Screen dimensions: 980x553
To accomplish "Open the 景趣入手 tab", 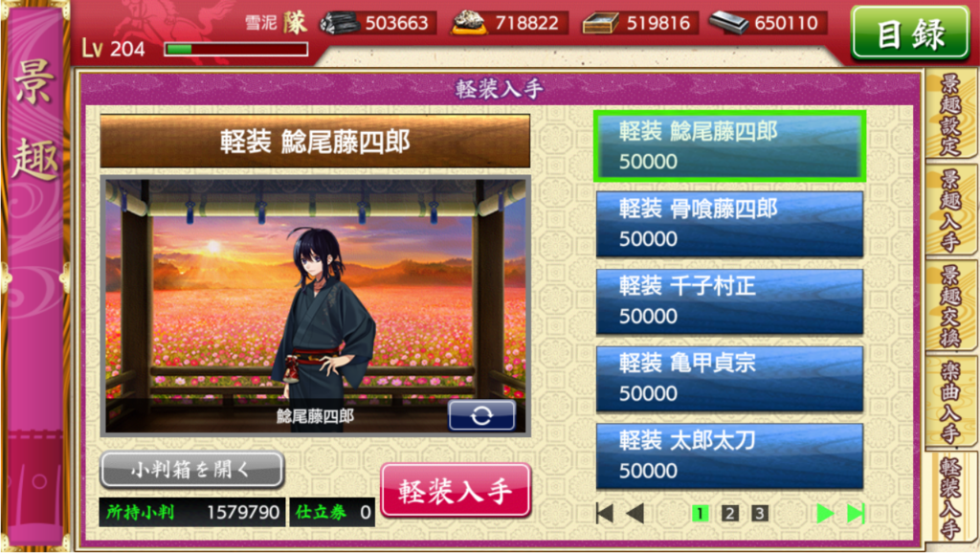I will pyautogui.click(x=950, y=210).
